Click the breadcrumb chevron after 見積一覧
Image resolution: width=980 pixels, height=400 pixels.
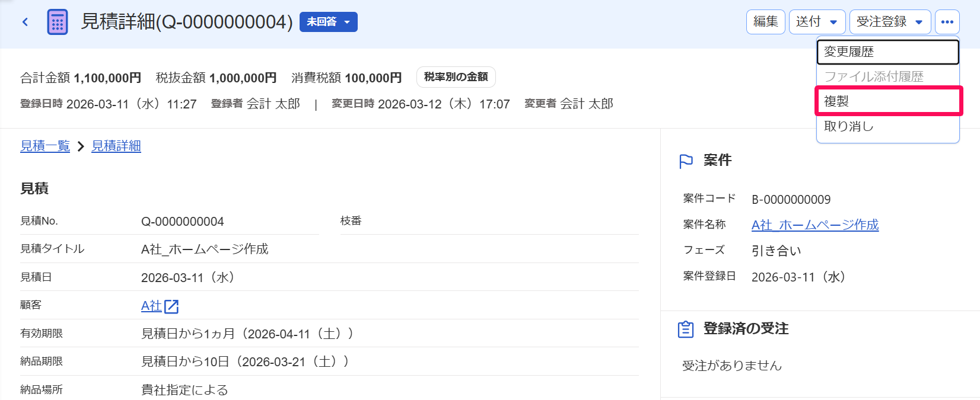coord(81,146)
